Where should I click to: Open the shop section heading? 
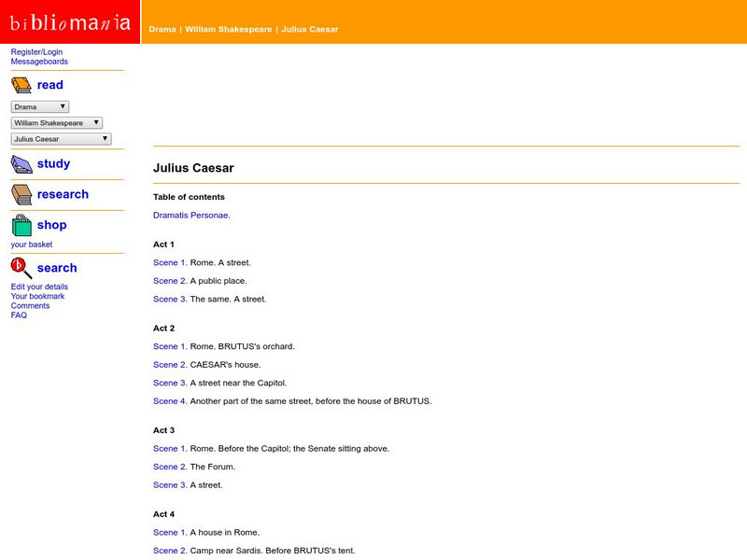pos(52,225)
